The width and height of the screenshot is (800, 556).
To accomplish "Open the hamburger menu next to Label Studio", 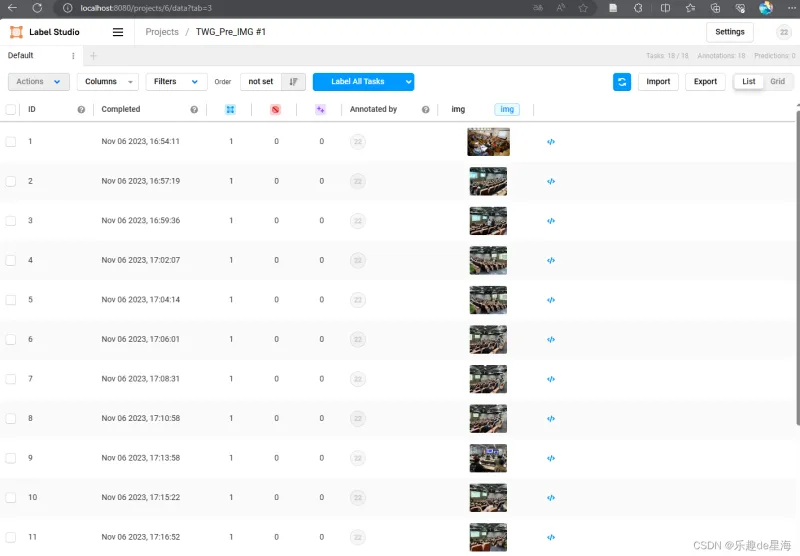I will click(118, 32).
